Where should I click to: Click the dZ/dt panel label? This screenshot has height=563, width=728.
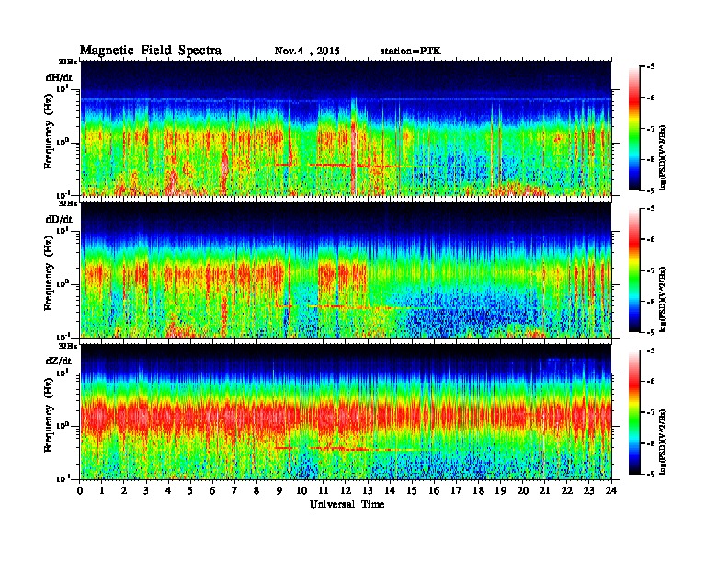(x=59, y=361)
